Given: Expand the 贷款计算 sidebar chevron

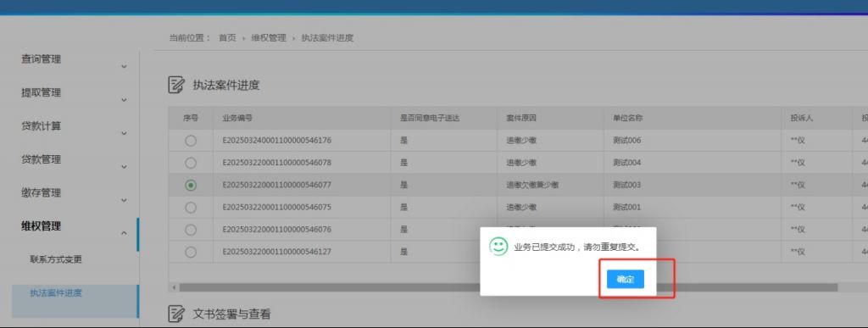Looking at the screenshot, I should (124, 133).
